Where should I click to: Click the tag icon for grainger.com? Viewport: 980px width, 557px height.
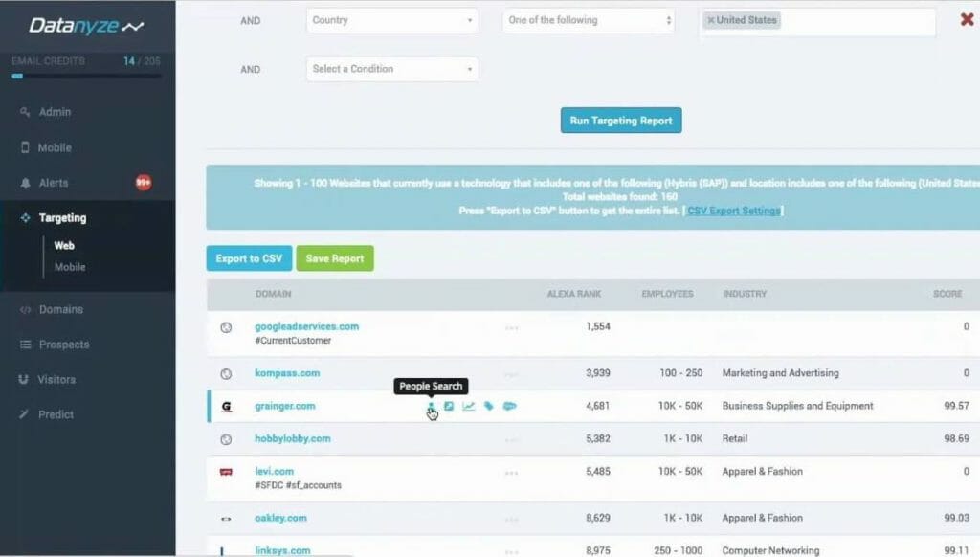tap(489, 407)
